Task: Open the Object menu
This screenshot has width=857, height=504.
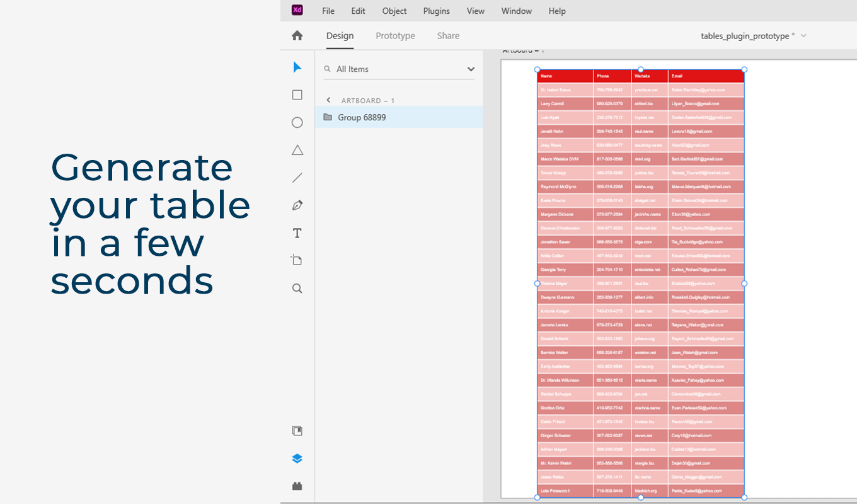Action: pyautogui.click(x=394, y=11)
